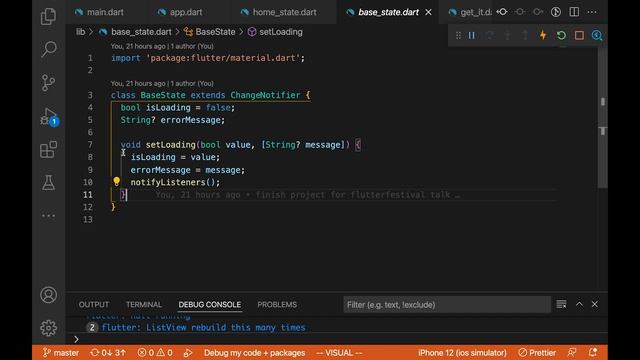Select the DEBUG CONSOLE panel tab
This screenshot has height=360, width=640.
tap(210, 304)
